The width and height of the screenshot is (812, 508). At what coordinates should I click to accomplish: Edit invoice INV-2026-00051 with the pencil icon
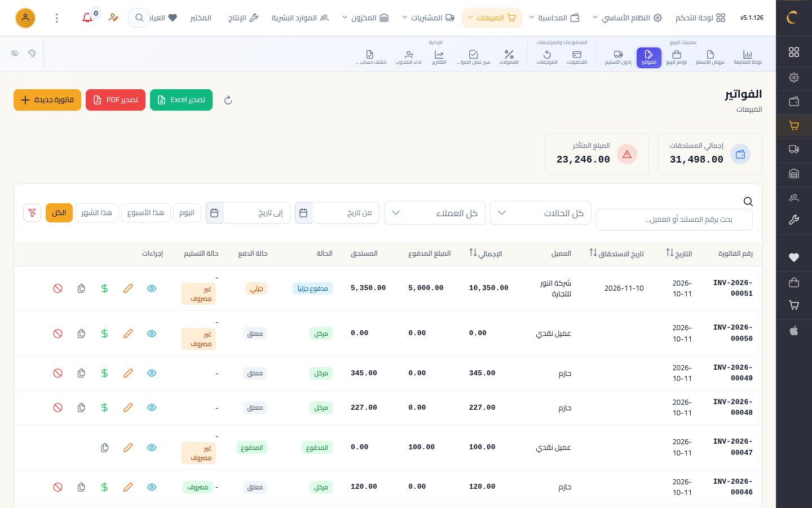(128, 288)
